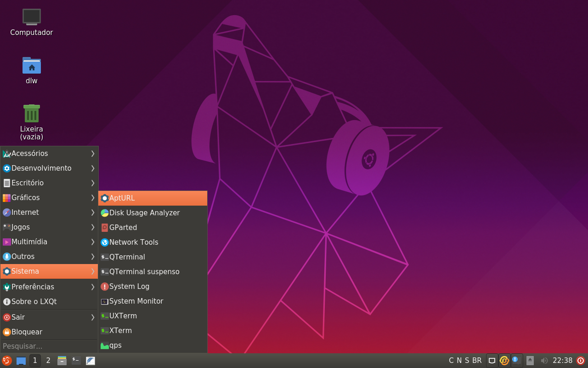Screen dimensions: 588x368
Task: Launch the terminal from quick launch
Action: point(76,361)
